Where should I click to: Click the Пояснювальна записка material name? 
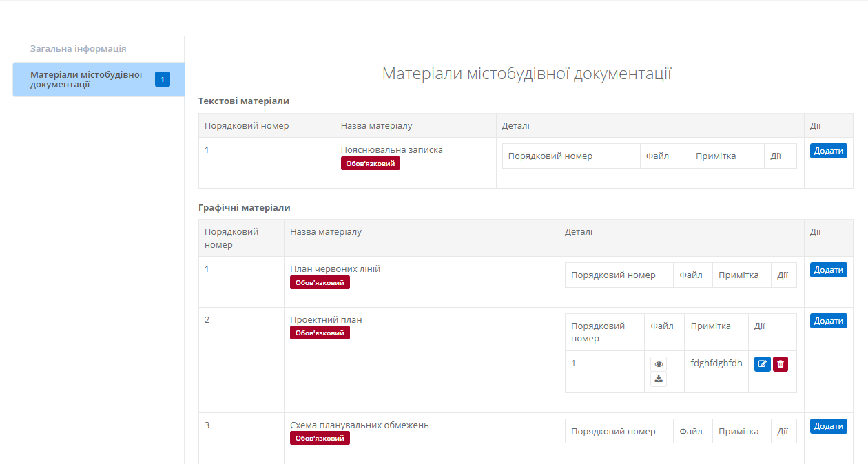391,149
